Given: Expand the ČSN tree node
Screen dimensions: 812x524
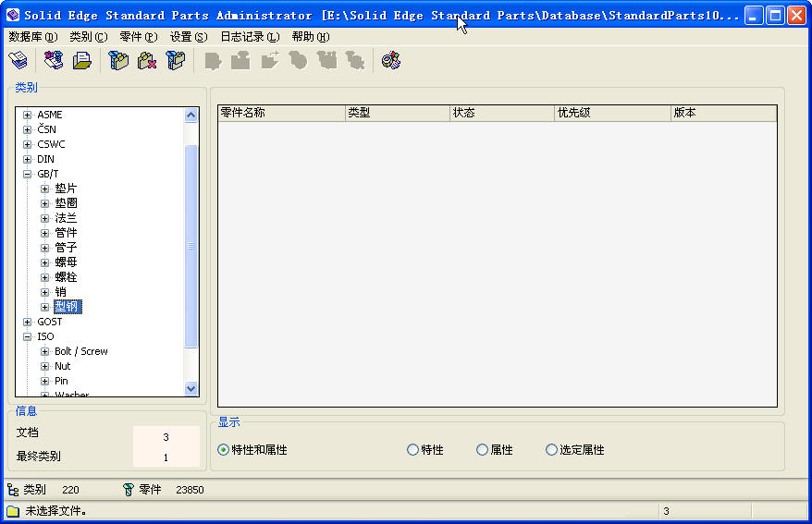Looking at the screenshot, I should (28, 129).
